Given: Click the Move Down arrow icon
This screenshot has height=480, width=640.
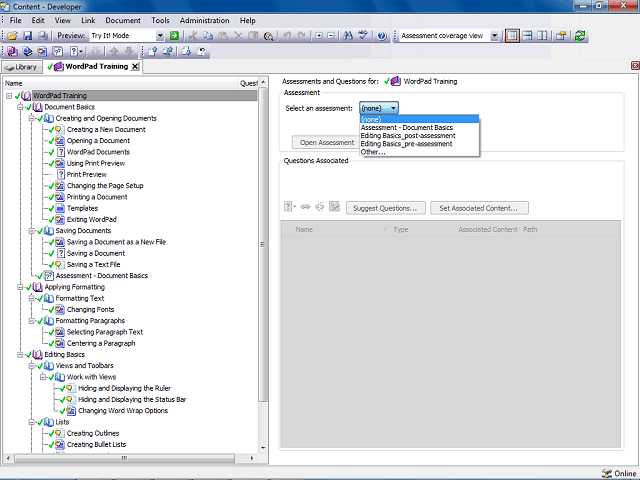Looking at the screenshot, I should [x=129, y=51].
